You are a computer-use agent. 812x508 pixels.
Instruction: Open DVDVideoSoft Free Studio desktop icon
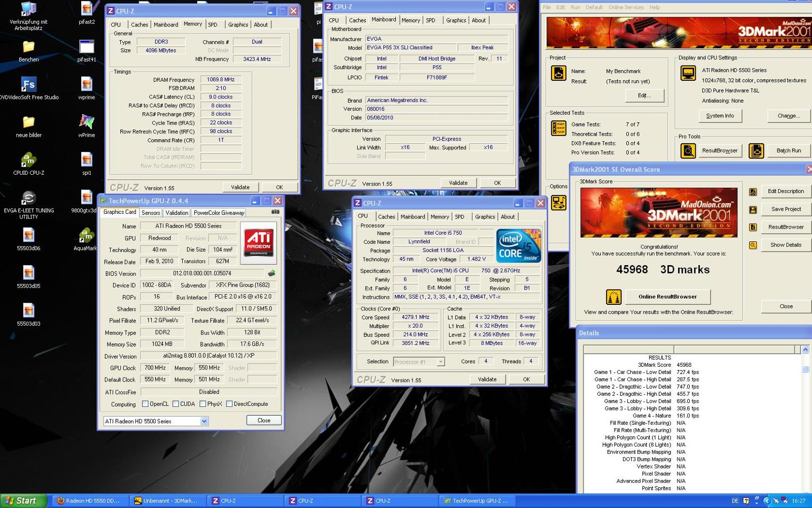[28, 84]
